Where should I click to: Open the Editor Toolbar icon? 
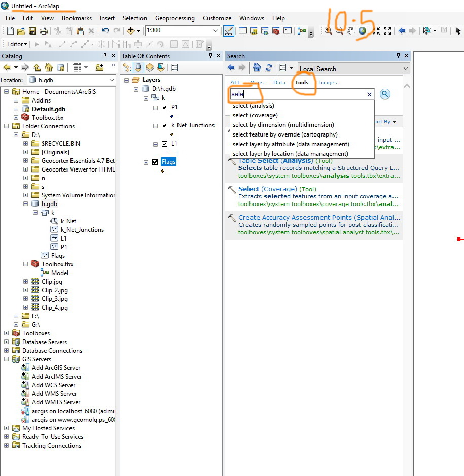(x=228, y=31)
